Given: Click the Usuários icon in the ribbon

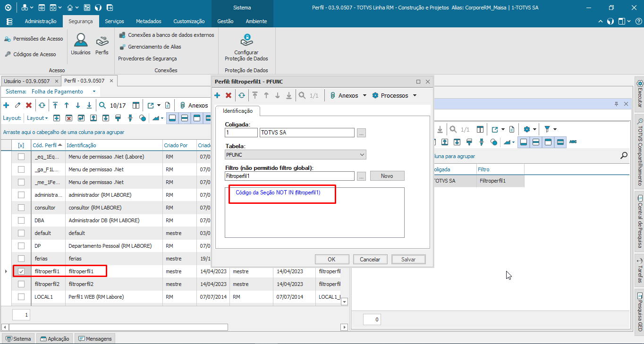Looking at the screenshot, I should [81, 44].
